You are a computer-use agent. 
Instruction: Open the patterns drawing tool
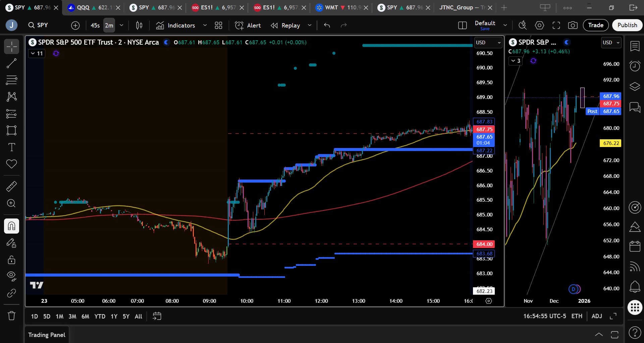point(11,97)
